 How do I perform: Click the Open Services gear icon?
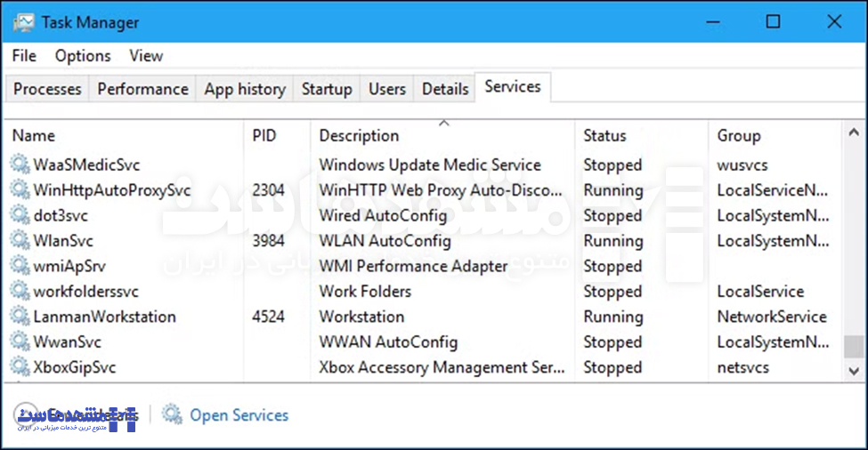(172, 414)
